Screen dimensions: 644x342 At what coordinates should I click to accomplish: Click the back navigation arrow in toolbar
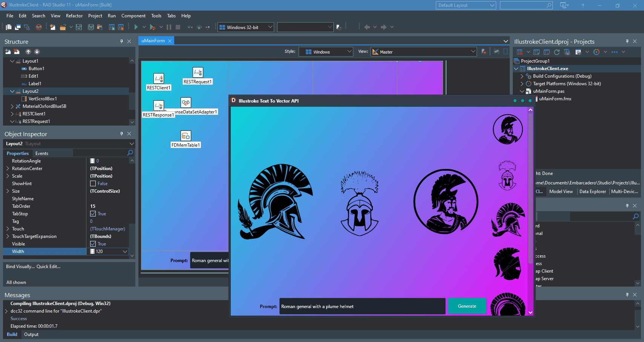pos(367,27)
